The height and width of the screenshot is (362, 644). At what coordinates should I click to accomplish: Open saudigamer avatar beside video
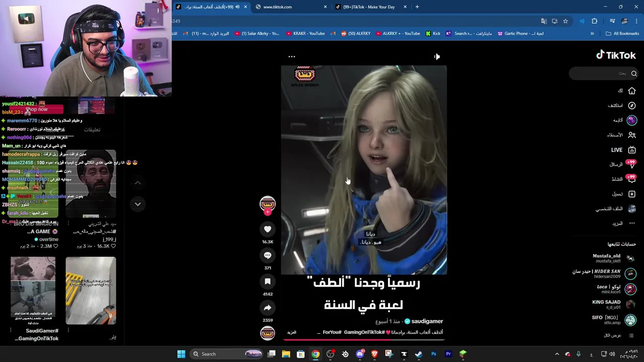268,203
